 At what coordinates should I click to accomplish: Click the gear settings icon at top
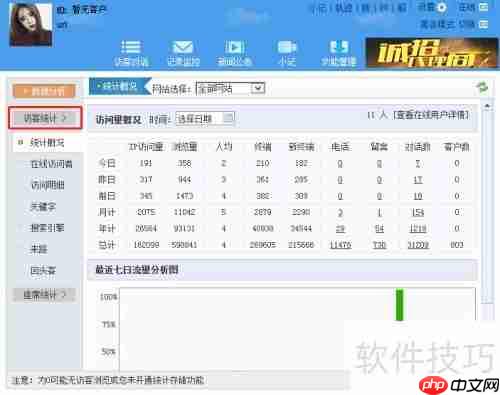coord(442,7)
